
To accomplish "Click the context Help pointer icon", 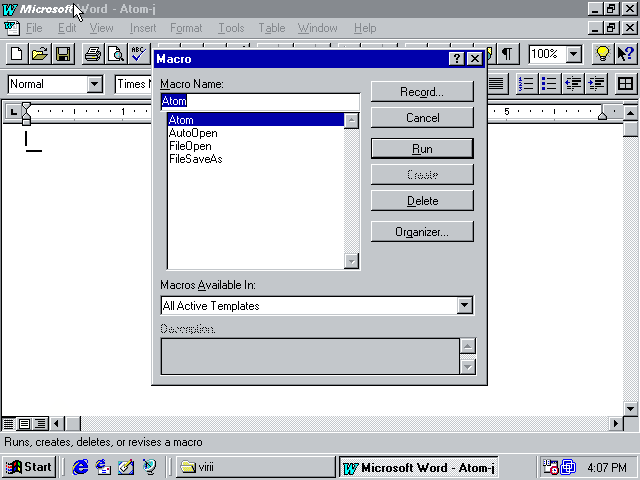I will pos(626,54).
